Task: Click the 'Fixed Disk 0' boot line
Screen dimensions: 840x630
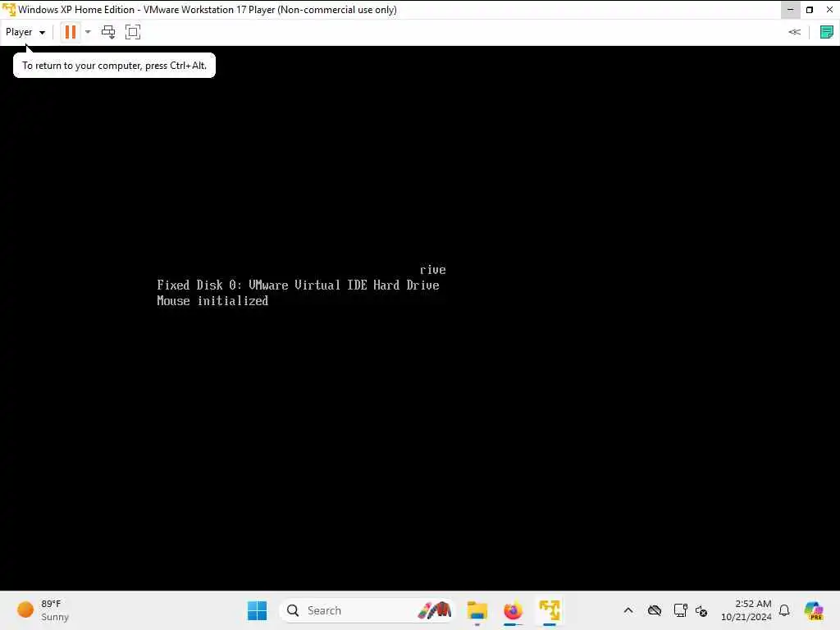Action: click(x=298, y=285)
